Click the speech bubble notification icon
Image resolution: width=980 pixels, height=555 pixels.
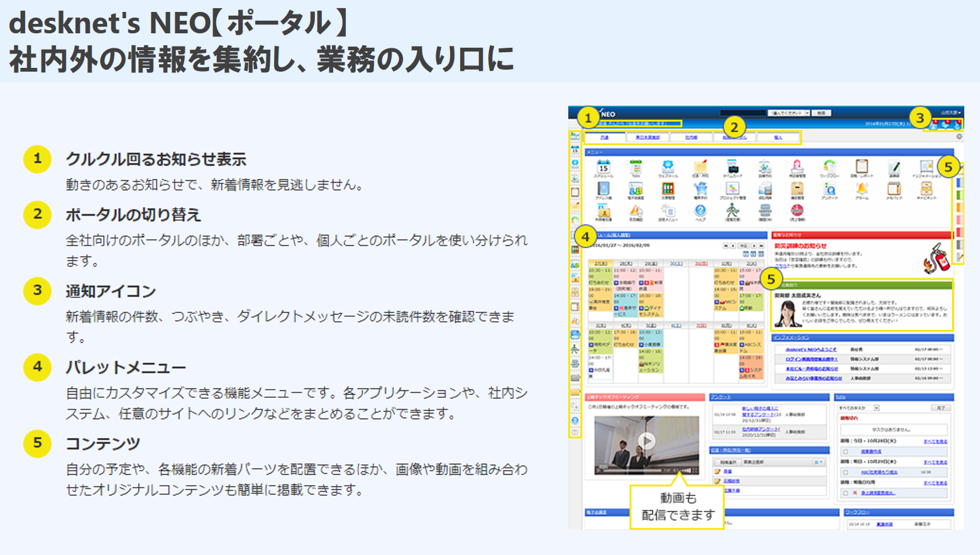[x=946, y=125]
